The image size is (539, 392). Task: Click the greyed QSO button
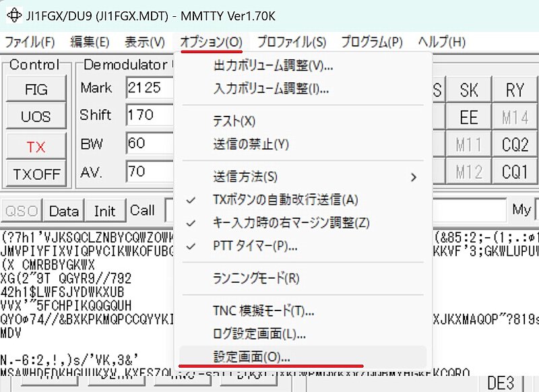[x=22, y=211]
